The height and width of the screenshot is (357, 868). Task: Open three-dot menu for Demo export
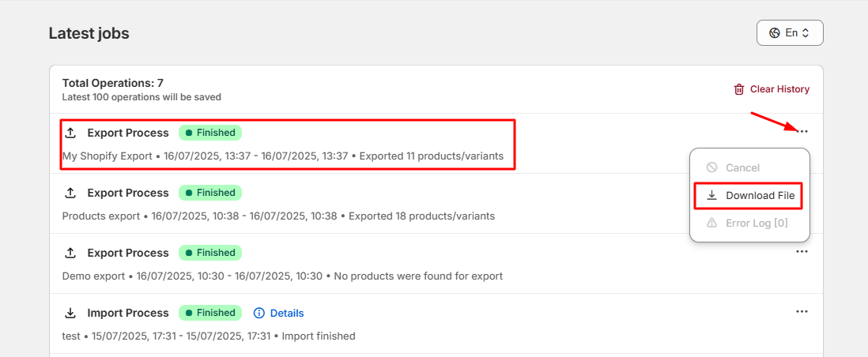(802, 251)
